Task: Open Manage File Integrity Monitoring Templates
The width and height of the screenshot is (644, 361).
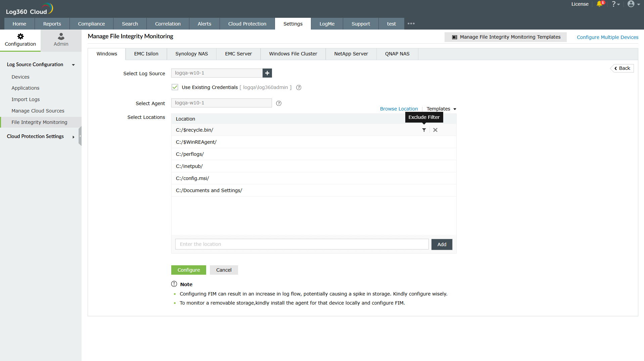Action: [506, 37]
